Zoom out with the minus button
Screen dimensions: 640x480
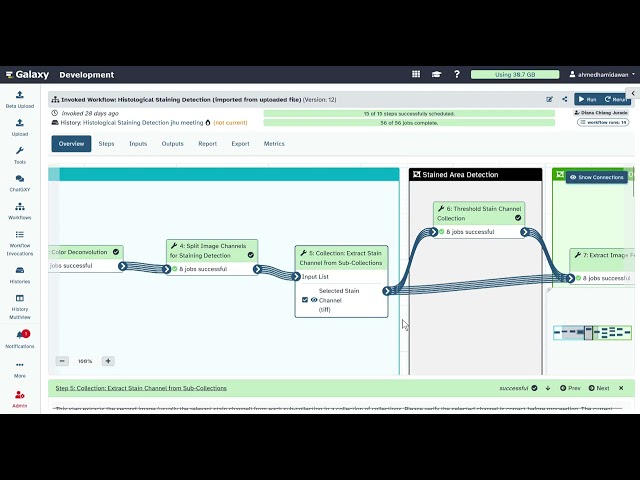tap(62, 361)
